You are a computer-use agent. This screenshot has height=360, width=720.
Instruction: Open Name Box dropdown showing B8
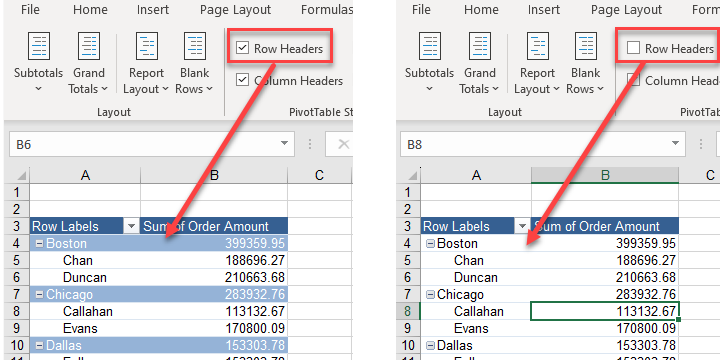pyautogui.click(x=675, y=144)
